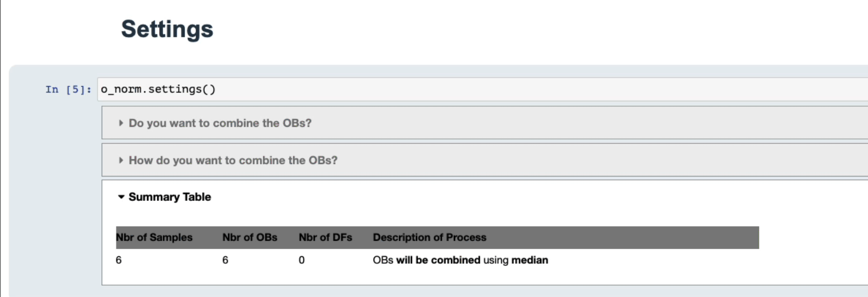Click the cell showing 0 DFs

[302, 260]
